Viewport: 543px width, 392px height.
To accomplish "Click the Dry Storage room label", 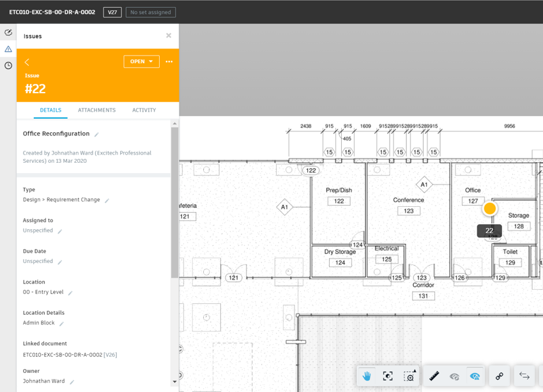I will coord(340,252).
